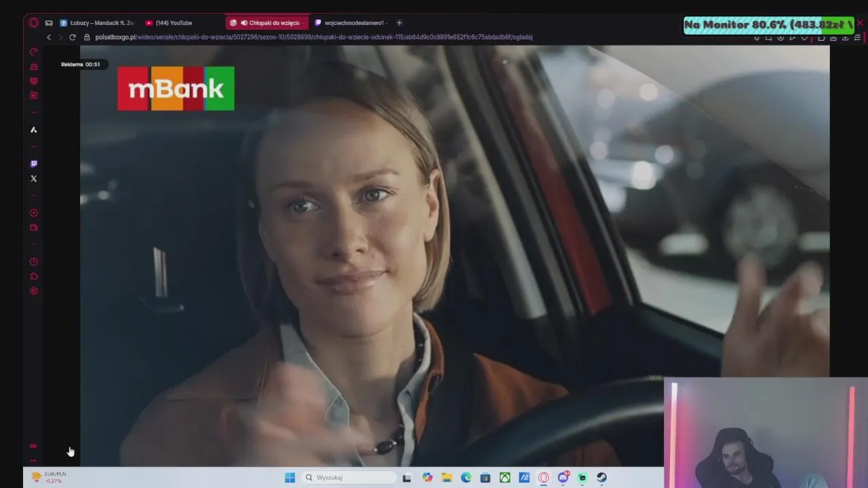
Task: Open the boxed-letter sidebar icon above Aria
Action: [x=33, y=96]
